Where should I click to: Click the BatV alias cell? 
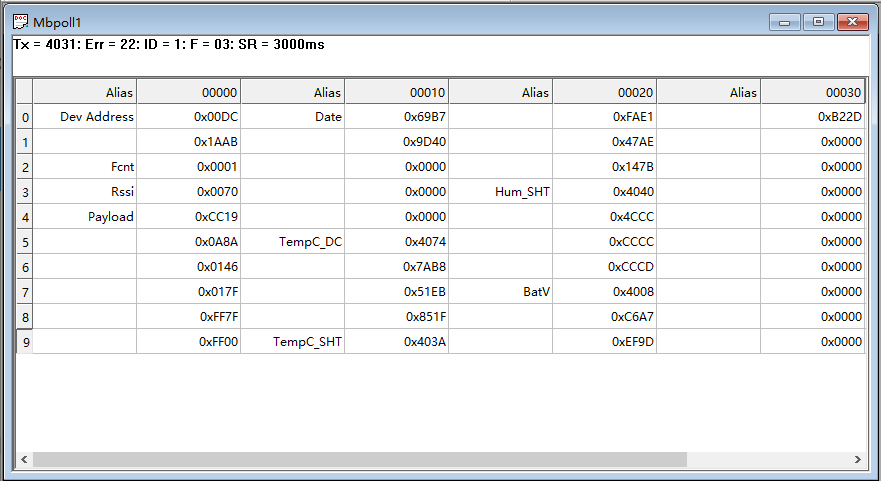pos(501,292)
